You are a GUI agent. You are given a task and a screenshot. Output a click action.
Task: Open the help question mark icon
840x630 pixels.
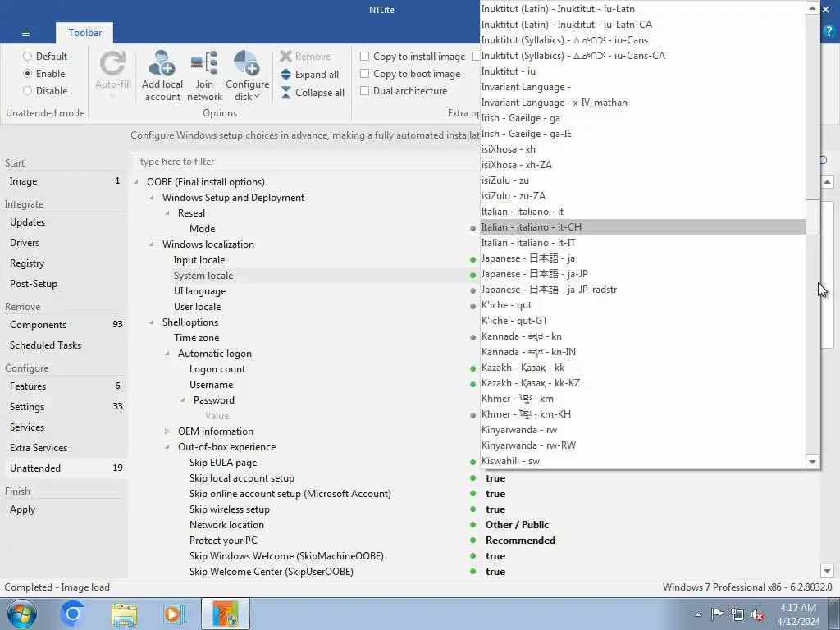click(x=829, y=31)
